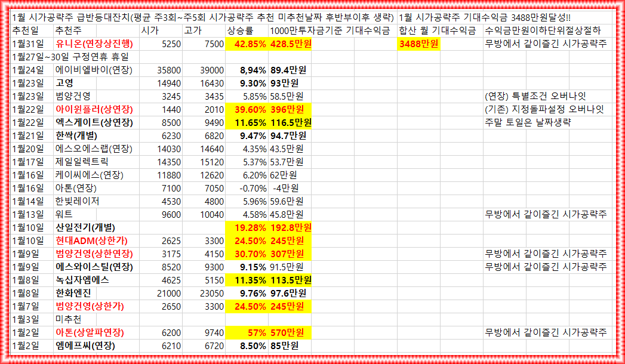Select the '현대ADM(상한가)' cell
The width and height of the screenshot is (625, 364).
click(92, 241)
